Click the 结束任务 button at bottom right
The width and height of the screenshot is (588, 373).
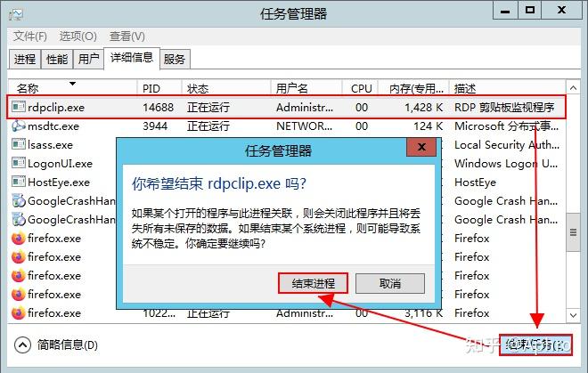(x=535, y=345)
